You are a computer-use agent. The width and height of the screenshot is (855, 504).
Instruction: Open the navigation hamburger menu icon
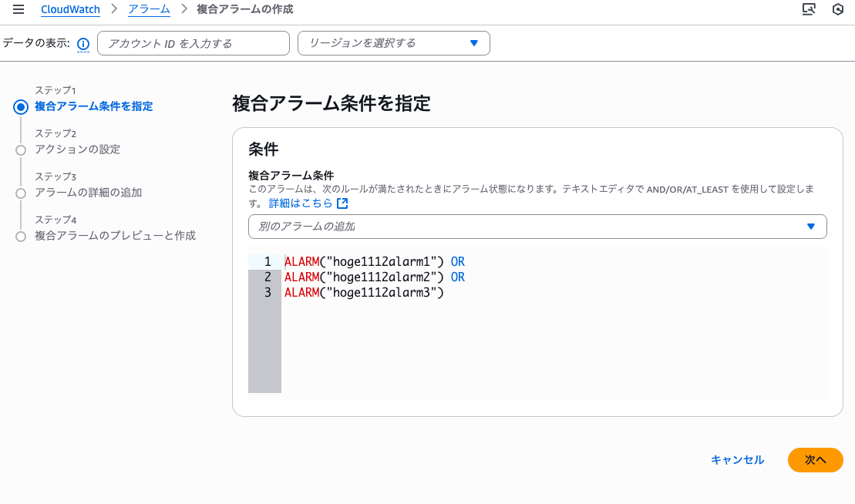(19, 9)
